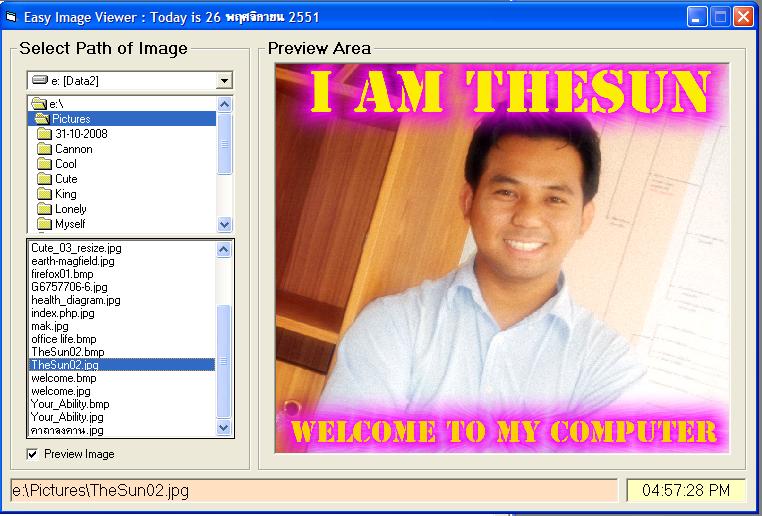Image resolution: width=762 pixels, height=516 pixels.
Task: Open the Cute folder
Action: pos(65,179)
